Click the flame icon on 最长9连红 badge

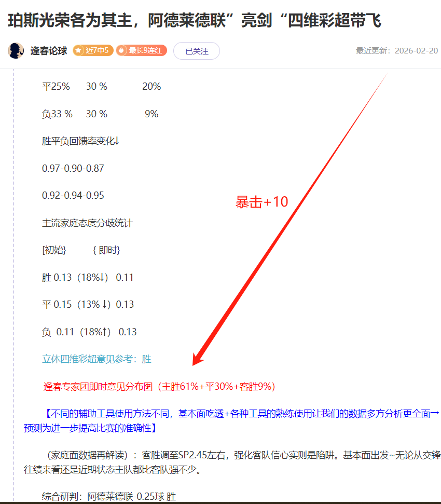tap(122, 51)
